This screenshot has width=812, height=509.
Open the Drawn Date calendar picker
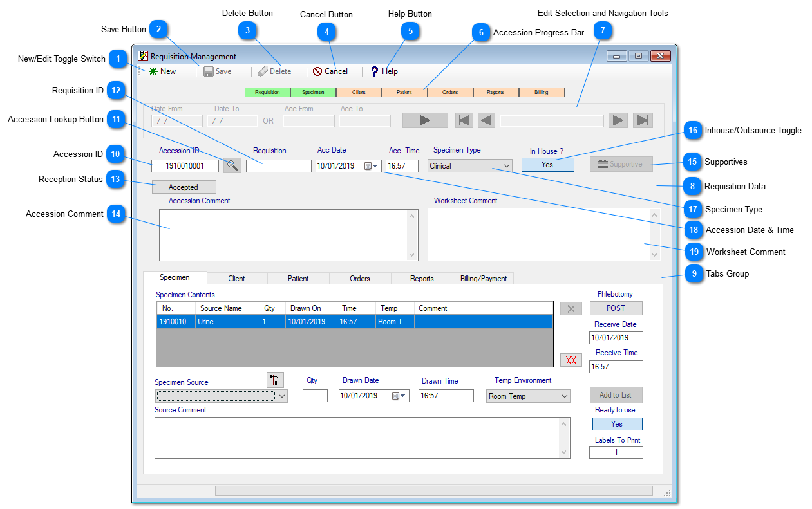pos(399,396)
